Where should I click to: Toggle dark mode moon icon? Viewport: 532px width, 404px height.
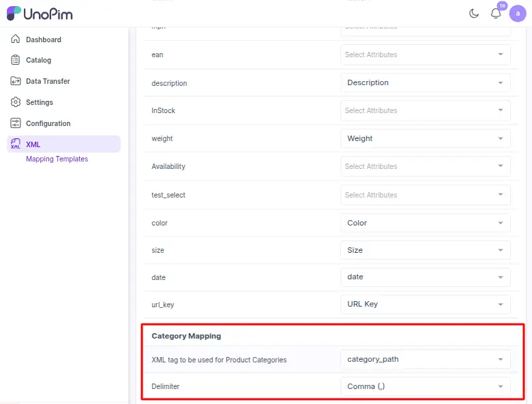coord(474,14)
